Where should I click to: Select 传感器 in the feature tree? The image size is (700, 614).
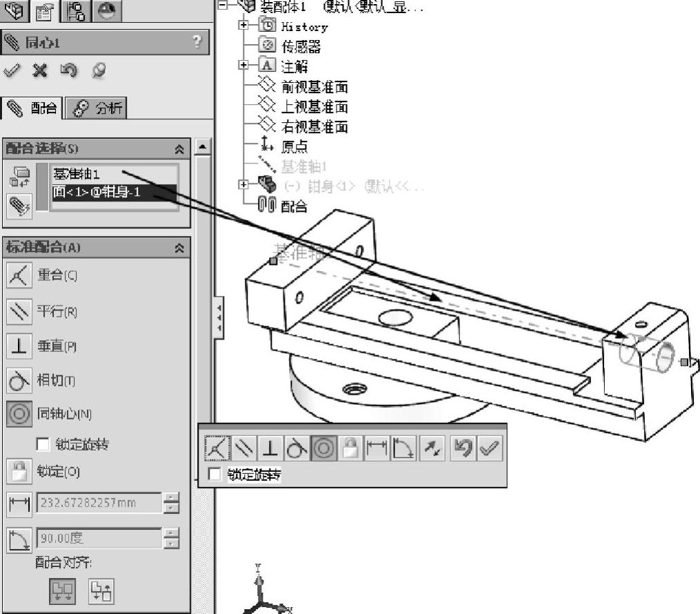coord(301,46)
